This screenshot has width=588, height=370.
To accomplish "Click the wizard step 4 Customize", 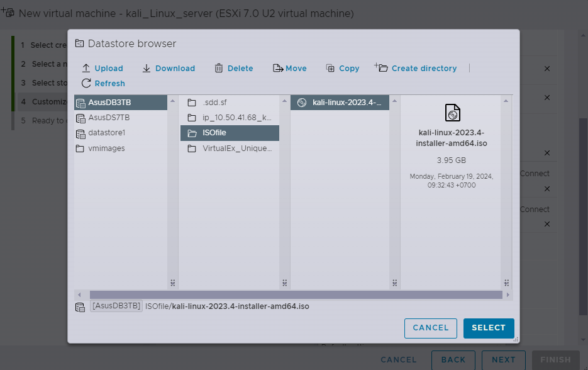I will (x=42, y=102).
